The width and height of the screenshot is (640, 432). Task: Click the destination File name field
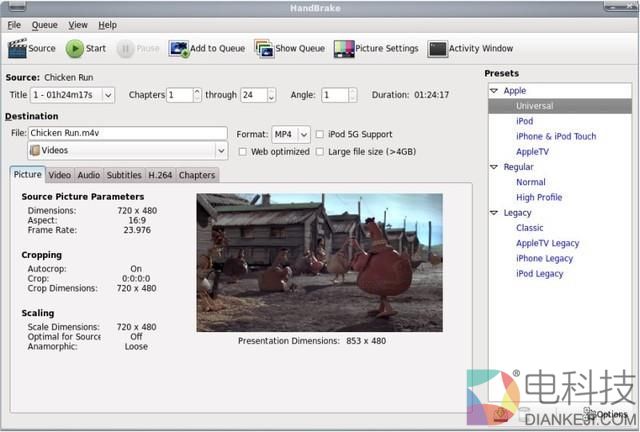pyautogui.click(x=127, y=133)
